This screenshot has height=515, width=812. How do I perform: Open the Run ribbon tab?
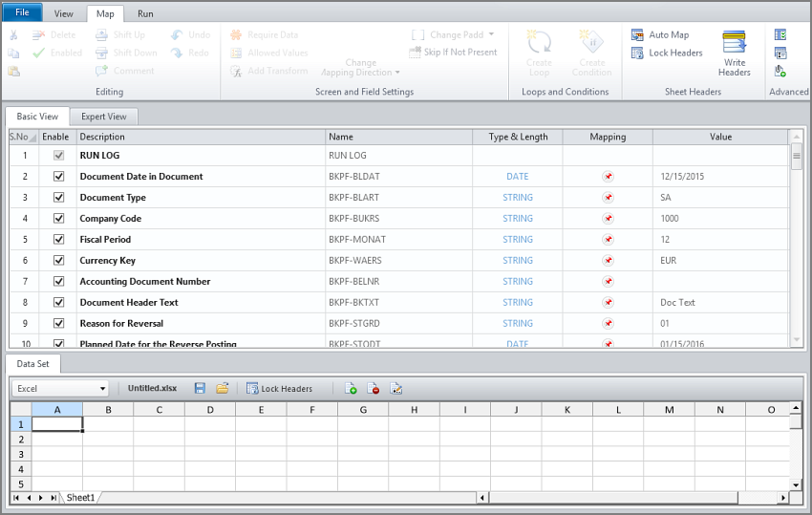tap(145, 14)
